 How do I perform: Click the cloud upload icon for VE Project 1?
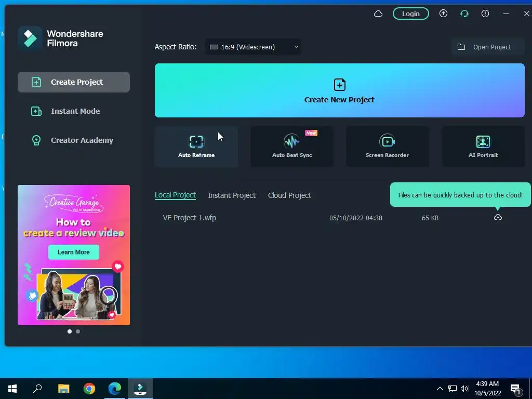[x=498, y=218]
